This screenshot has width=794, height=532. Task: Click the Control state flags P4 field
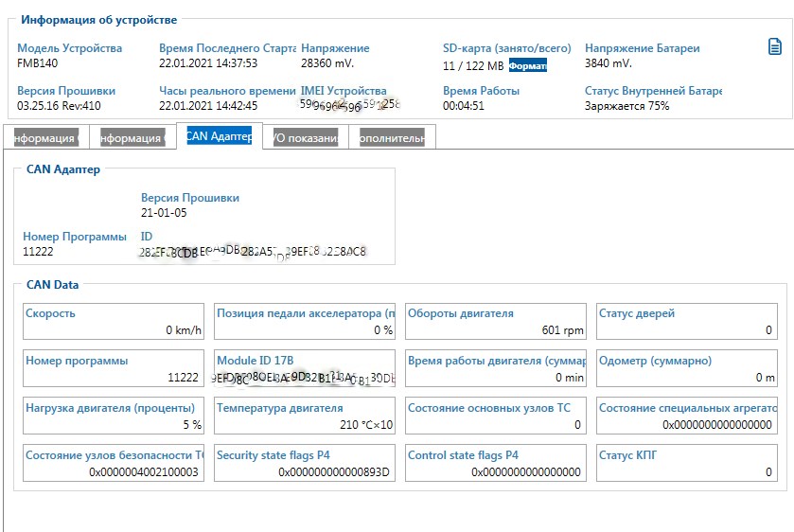tap(495, 463)
